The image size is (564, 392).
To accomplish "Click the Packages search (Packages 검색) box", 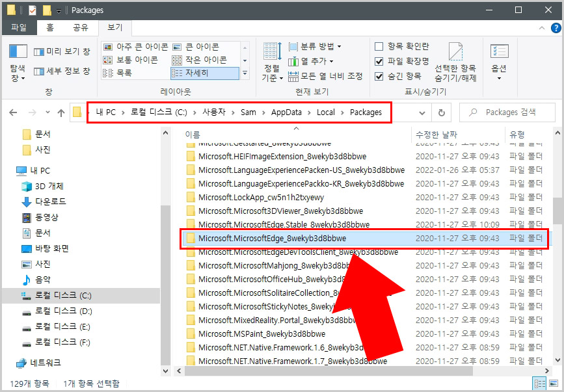I will [507, 112].
